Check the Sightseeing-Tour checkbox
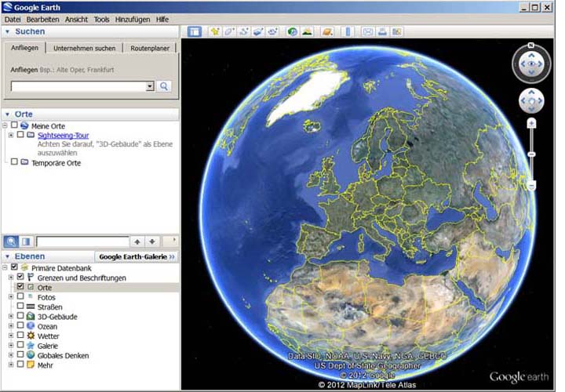Viewport: 565px width, 392px height. pos(20,135)
